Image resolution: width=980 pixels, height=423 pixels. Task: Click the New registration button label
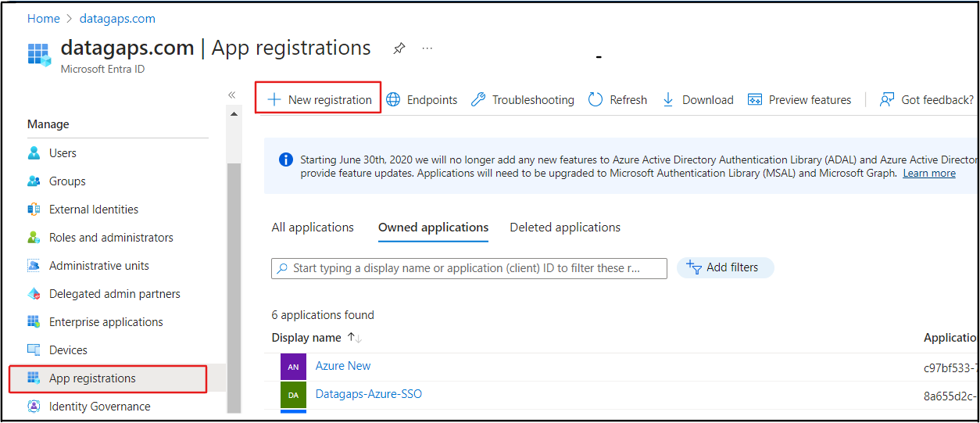(330, 100)
